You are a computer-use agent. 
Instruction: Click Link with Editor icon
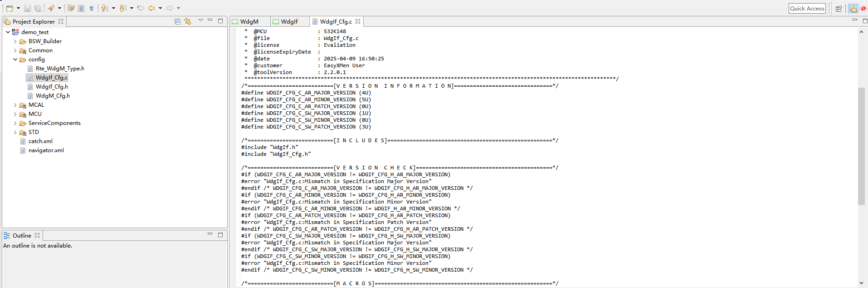click(x=188, y=21)
